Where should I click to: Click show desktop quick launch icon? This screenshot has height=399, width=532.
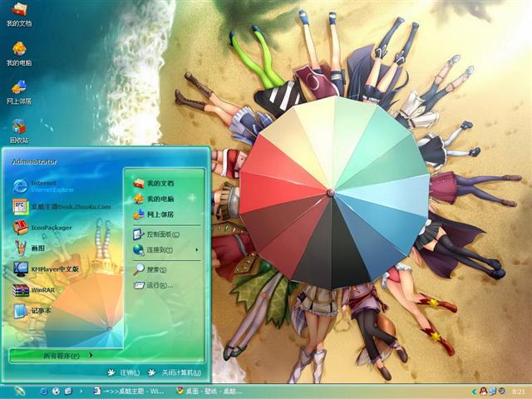click(x=68, y=392)
